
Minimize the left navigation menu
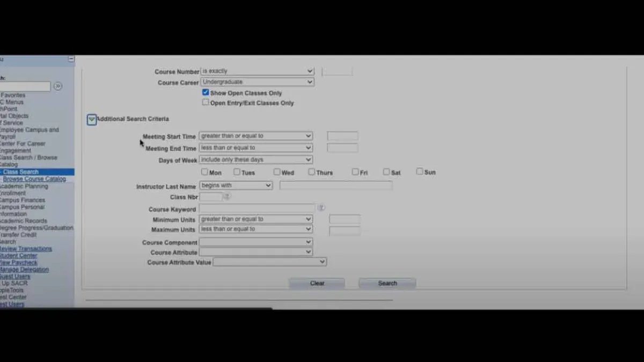71,59
